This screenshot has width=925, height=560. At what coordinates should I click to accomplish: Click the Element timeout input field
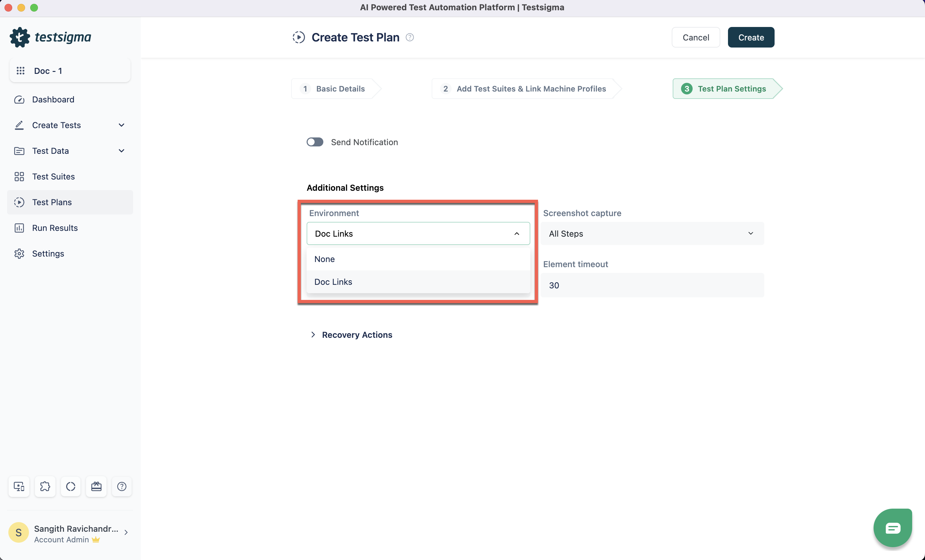[x=652, y=285]
